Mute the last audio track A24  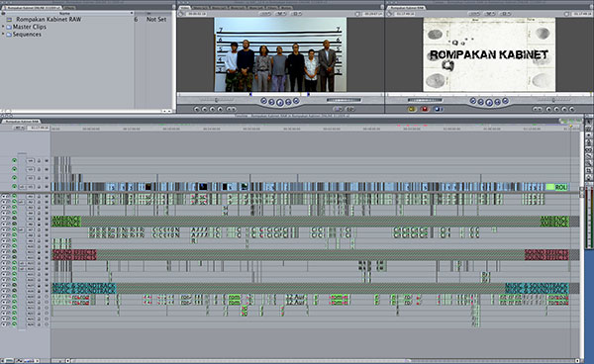tap(3, 324)
